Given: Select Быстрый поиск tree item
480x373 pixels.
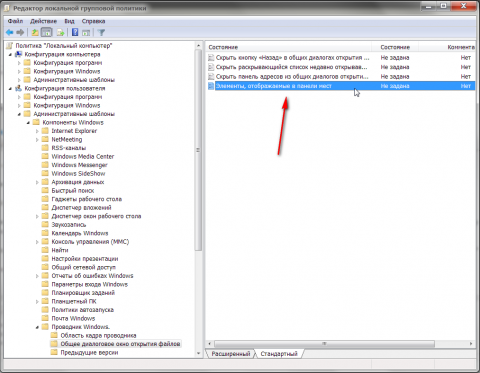Looking at the screenshot, I should 73,190.
